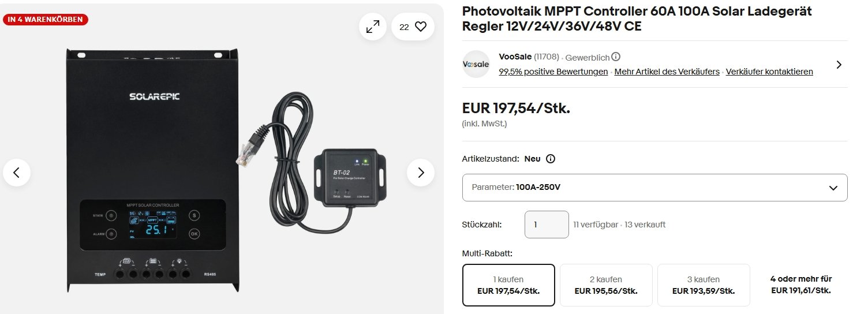868x314 pixels.
Task: Click the VooSale seller logo
Action: click(476, 64)
